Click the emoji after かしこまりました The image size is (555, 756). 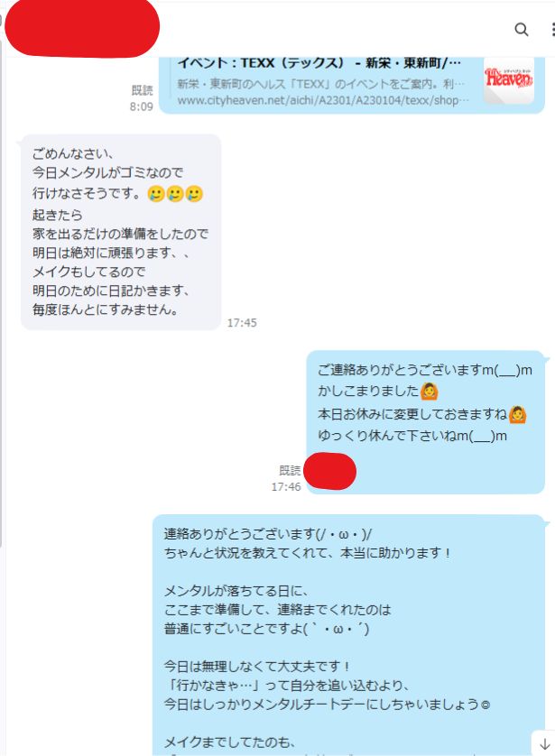point(429,391)
